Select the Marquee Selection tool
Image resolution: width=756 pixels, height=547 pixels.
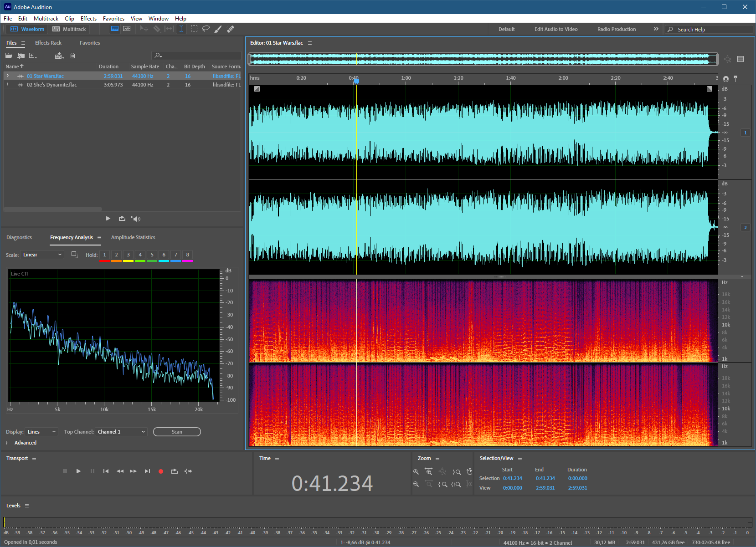pos(194,29)
